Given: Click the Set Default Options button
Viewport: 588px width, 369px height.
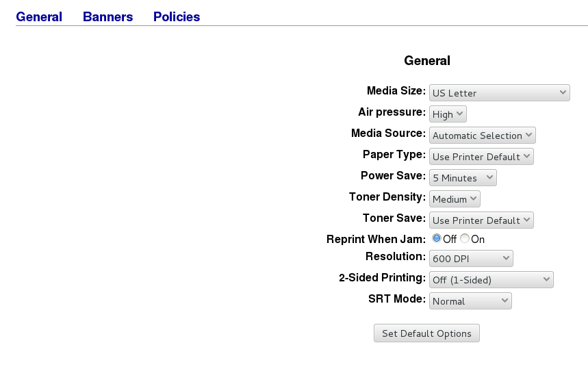Looking at the screenshot, I should coord(426,333).
